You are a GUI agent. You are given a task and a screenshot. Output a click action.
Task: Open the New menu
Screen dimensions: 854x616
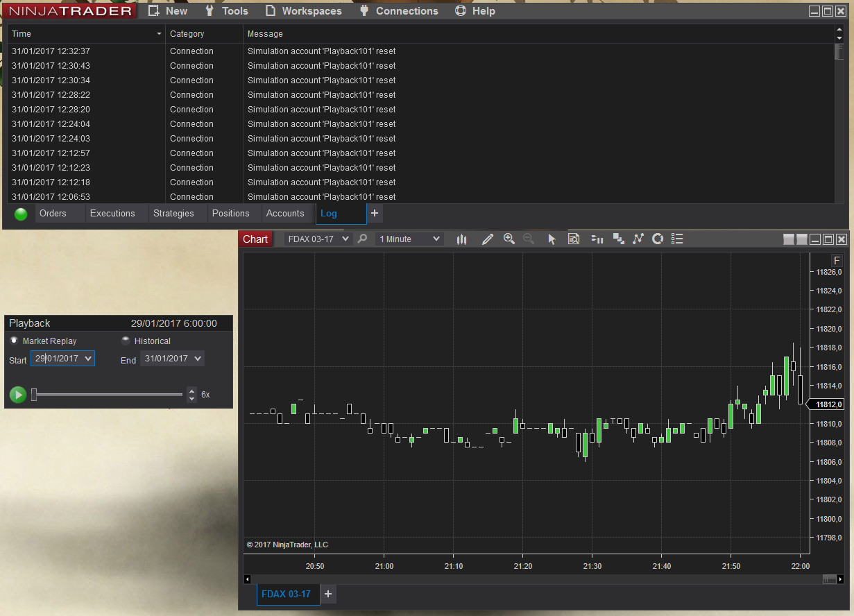click(x=168, y=11)
